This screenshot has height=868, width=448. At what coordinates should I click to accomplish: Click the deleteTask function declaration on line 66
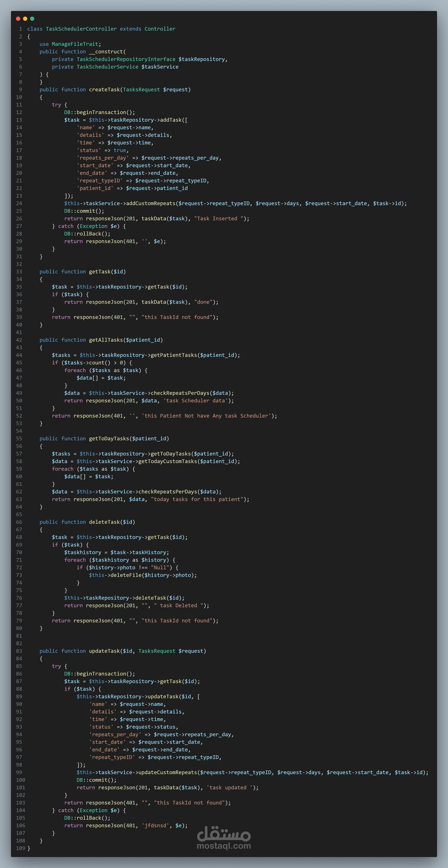pos(104,522)
